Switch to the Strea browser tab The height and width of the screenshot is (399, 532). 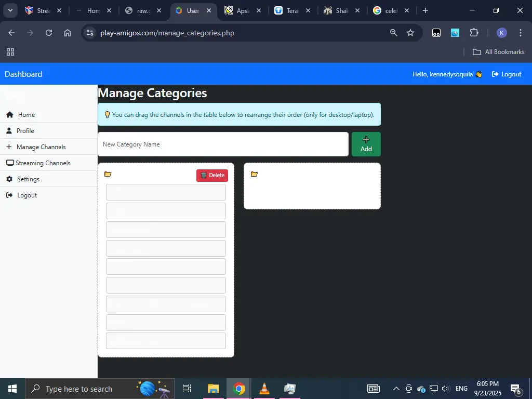point(38,10)
